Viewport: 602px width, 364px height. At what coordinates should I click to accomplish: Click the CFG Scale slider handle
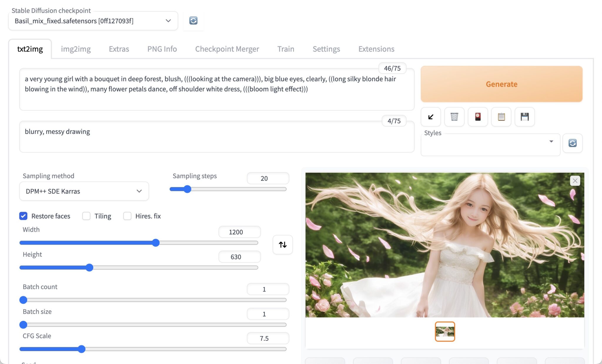(x=82, y=349)
